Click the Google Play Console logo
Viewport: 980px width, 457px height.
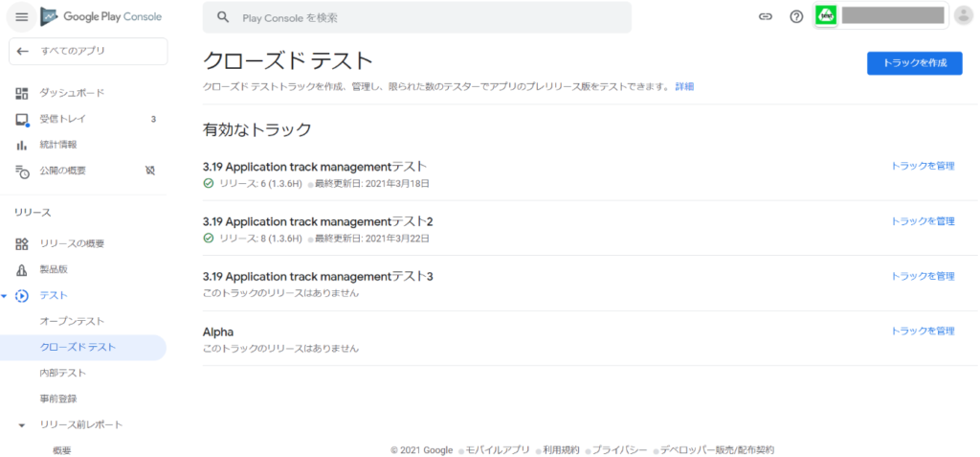pos(101,17)
